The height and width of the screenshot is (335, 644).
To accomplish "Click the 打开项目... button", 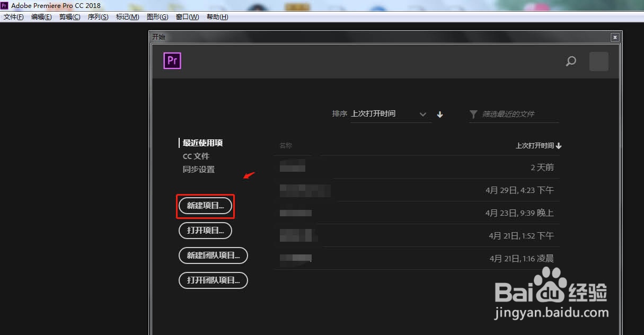I will 206,231.
